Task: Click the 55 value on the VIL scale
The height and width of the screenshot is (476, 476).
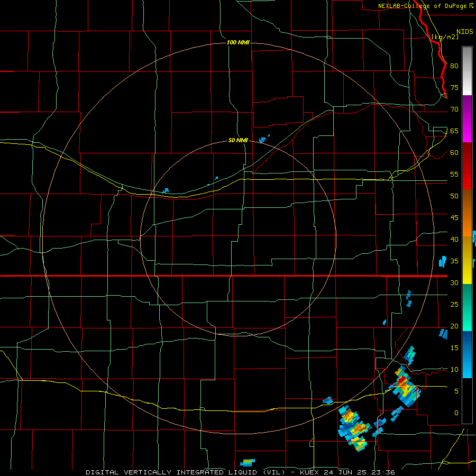Action: point(454,174)
